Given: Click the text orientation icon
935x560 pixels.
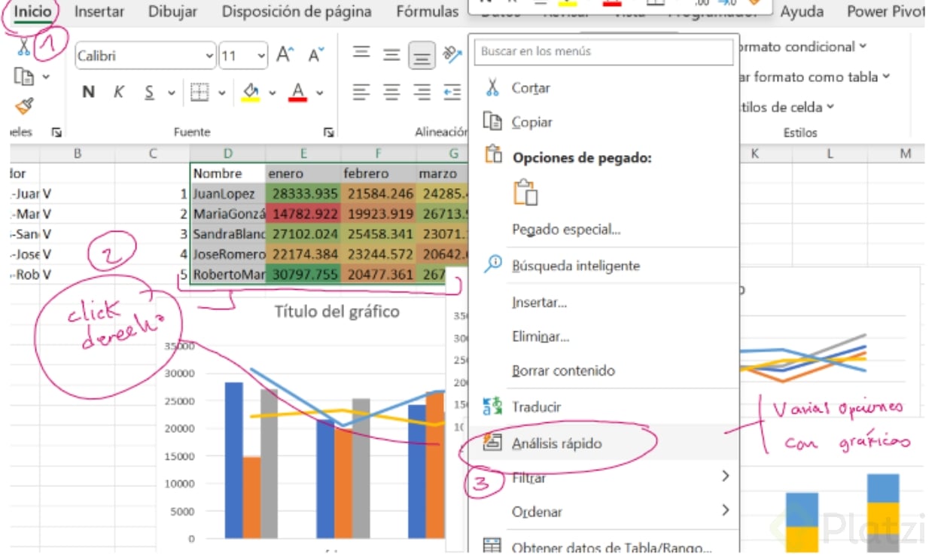Looking at the screenshot, I should pyautogui.click(x=452, y=53).
